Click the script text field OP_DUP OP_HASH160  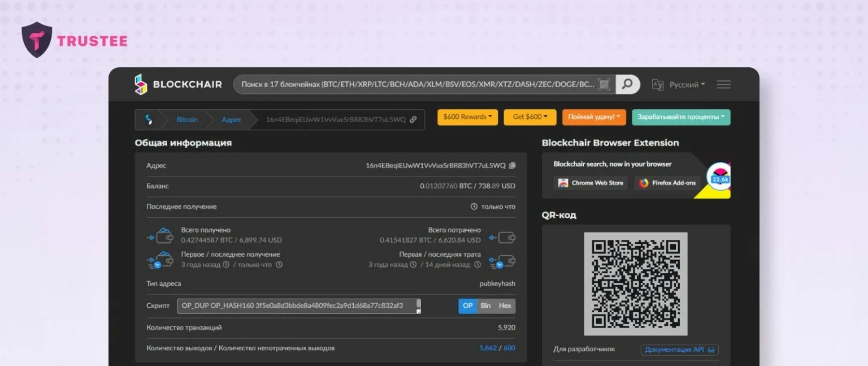click(x=299, y=305)
